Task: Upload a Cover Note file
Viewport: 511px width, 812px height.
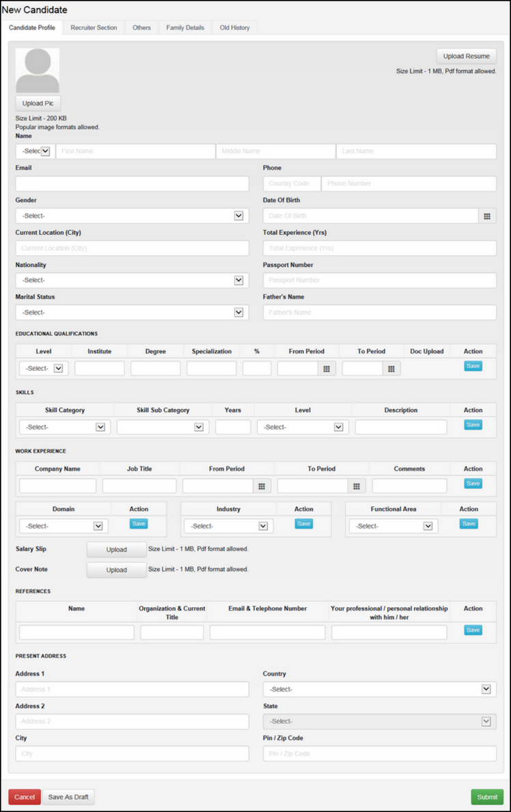Action: (x=117, y=570)
